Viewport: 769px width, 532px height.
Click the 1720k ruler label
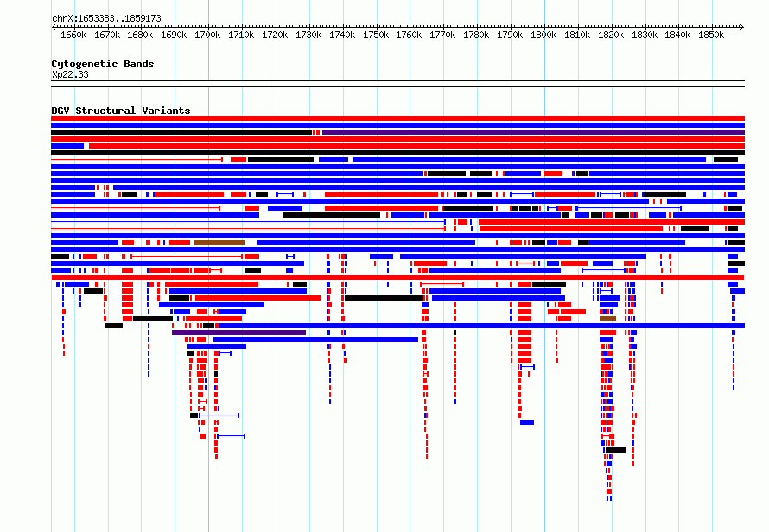coord(275,35)
